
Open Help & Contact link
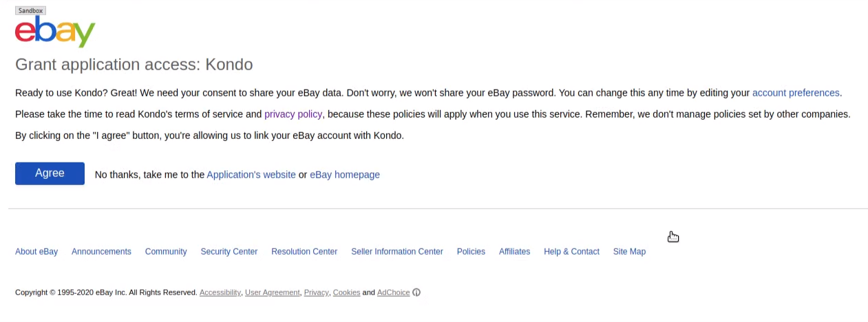tap(571, 252)
